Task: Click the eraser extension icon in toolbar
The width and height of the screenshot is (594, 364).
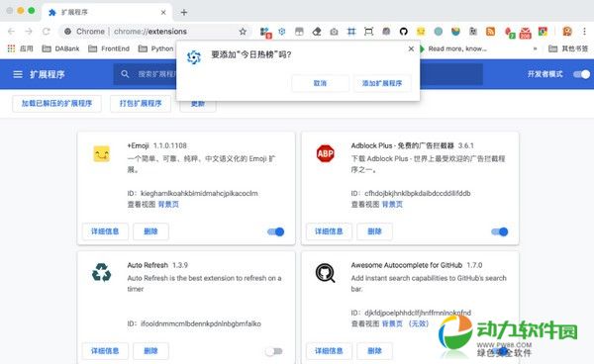Action: (x=317, y=32)
